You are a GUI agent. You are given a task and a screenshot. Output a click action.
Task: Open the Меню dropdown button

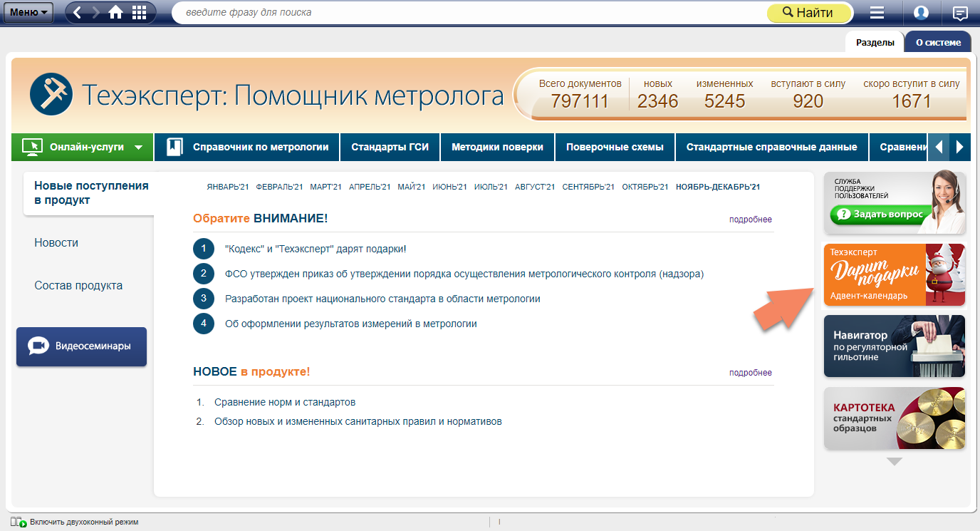tap(29, 12)
